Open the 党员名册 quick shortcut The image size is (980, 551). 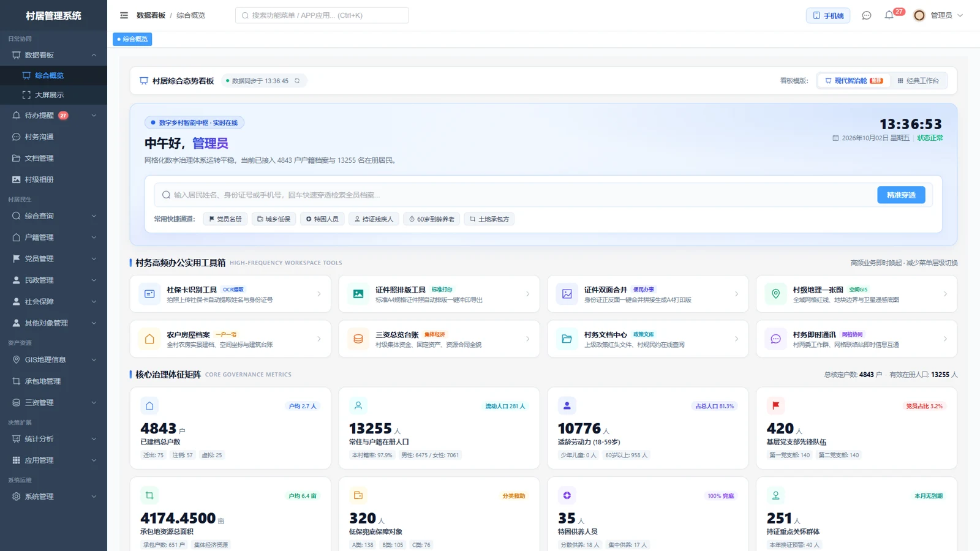coord(225,219)
